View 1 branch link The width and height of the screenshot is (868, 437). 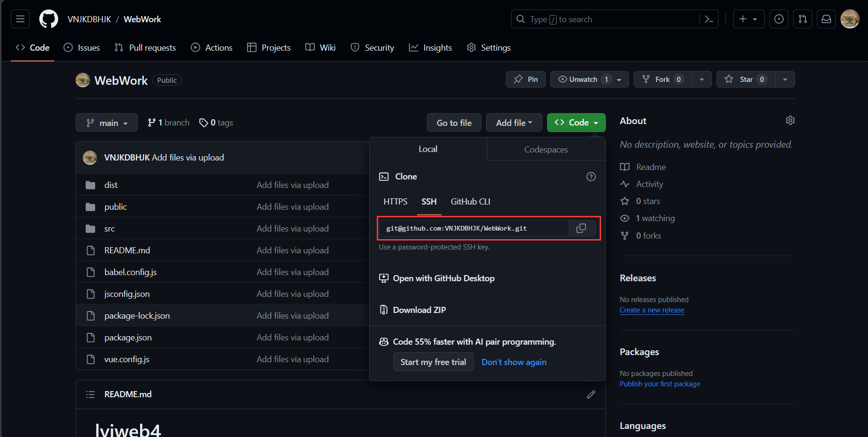[x=168, y=123]
